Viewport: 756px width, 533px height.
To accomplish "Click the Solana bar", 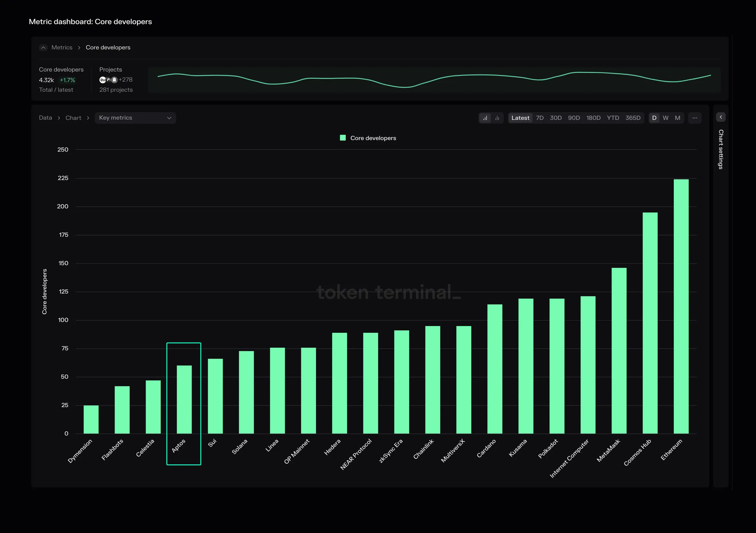I will pos(246,392).
